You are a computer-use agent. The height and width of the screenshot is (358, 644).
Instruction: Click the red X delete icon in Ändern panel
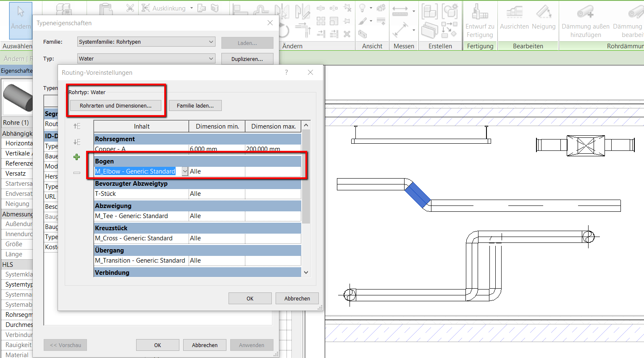[x=347, y=34]
